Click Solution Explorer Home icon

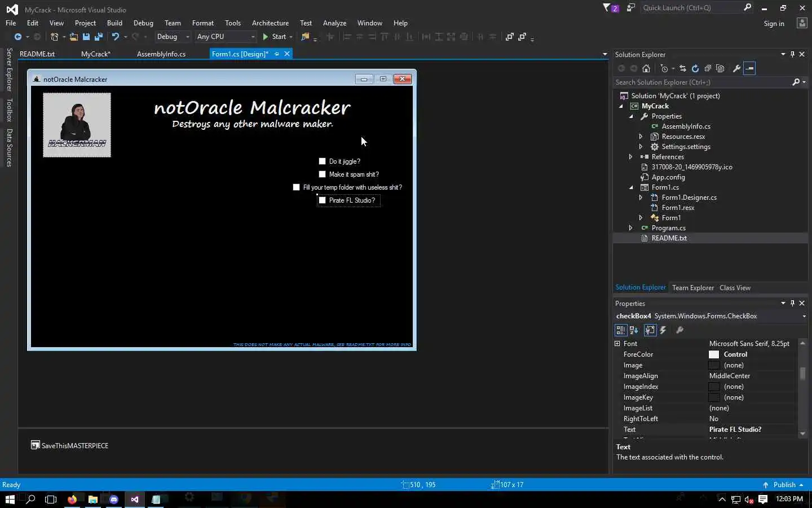[646, 68]
